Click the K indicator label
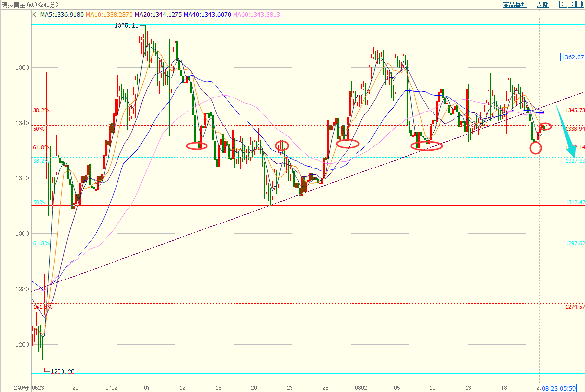Image resolution: width=585 pixels, height=392 pixels. pyautogui.click(x=34, y=15)
